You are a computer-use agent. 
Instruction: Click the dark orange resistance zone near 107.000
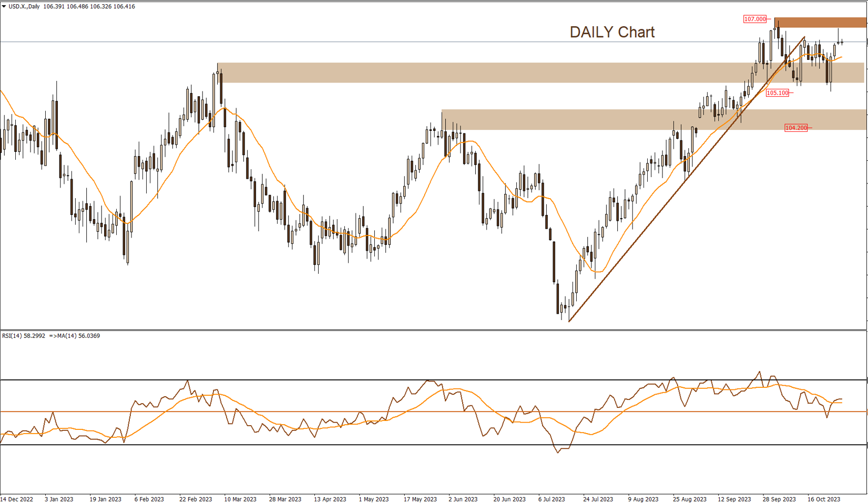pos(820,23)
